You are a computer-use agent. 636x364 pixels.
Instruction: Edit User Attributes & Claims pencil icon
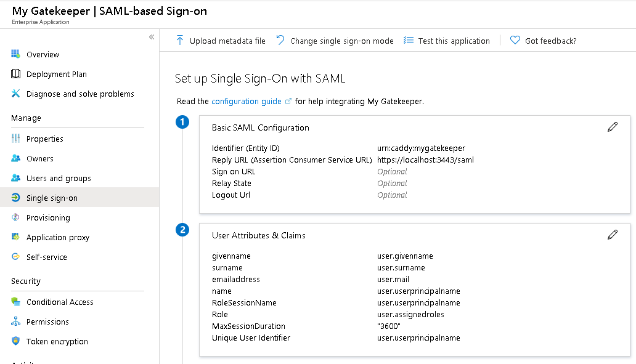pos(613,235)
